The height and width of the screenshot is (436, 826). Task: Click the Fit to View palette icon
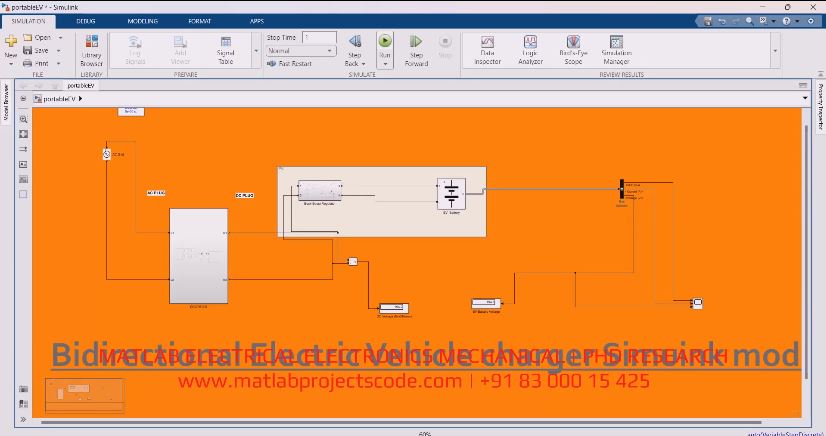pos(23,134)
